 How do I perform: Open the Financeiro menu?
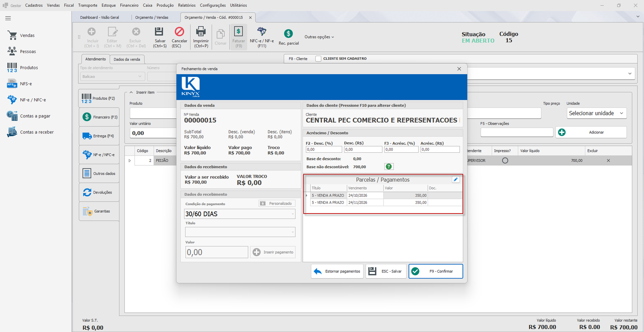129,5
